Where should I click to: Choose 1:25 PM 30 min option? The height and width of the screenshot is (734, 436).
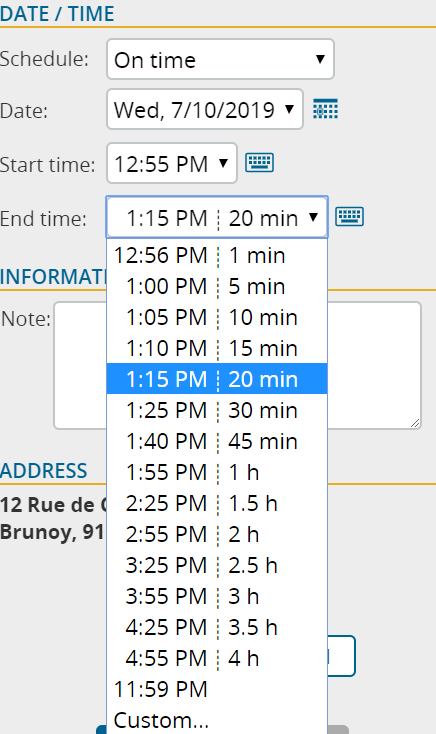tap(217, 410)
